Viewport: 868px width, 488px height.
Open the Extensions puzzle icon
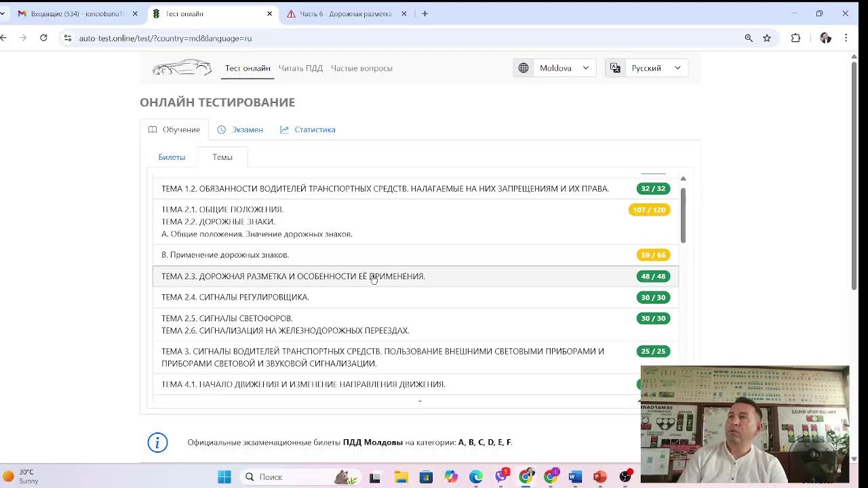pyautogui.click(x=795, y=38)
